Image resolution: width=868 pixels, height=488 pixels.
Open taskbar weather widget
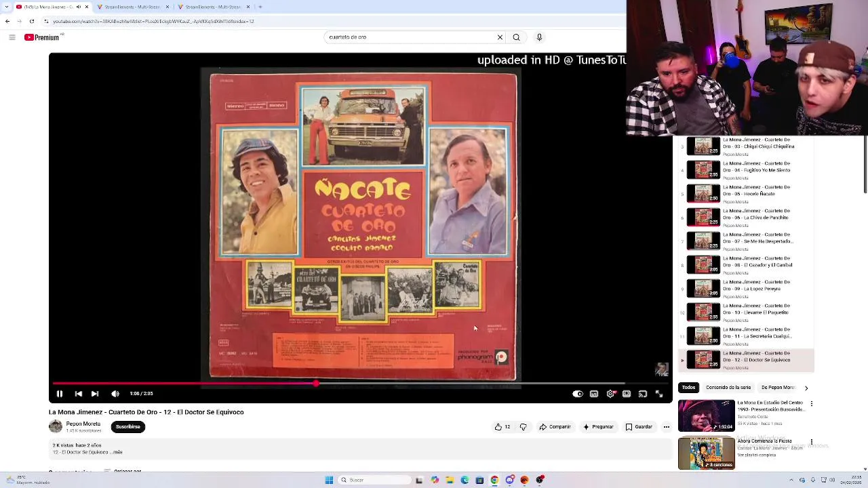pyautogui.click(x=27, y=480)
